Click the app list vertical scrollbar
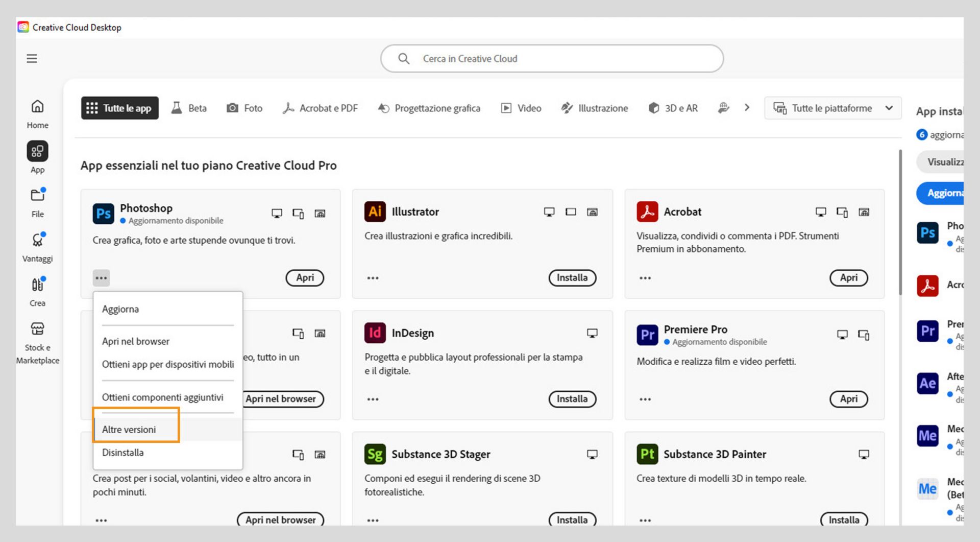This screenshot has width=980, height=542. pos(900,222)
